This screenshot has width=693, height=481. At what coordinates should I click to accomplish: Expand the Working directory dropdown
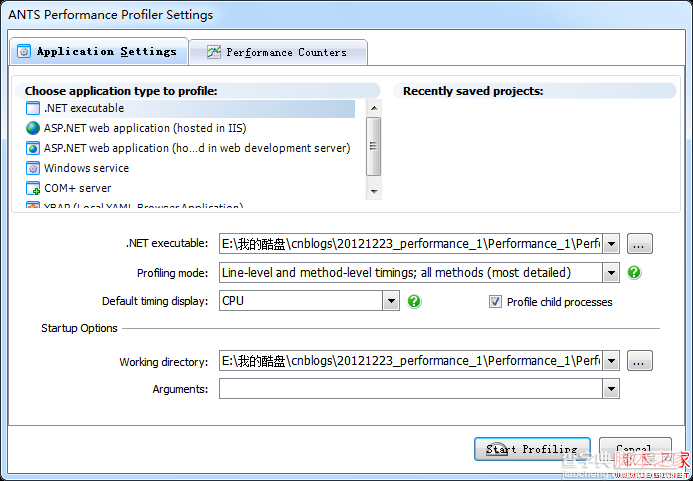click(x=611, y=361)
